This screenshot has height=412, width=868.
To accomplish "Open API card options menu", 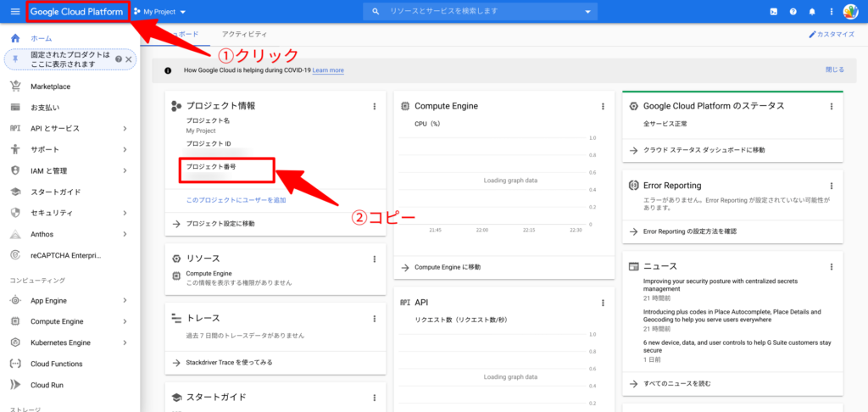I will 604,303.
